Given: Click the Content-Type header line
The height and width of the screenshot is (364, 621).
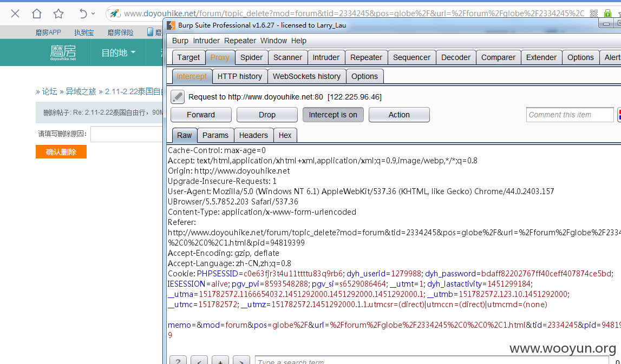Looking at the screenshot, I should coord(262,212).
